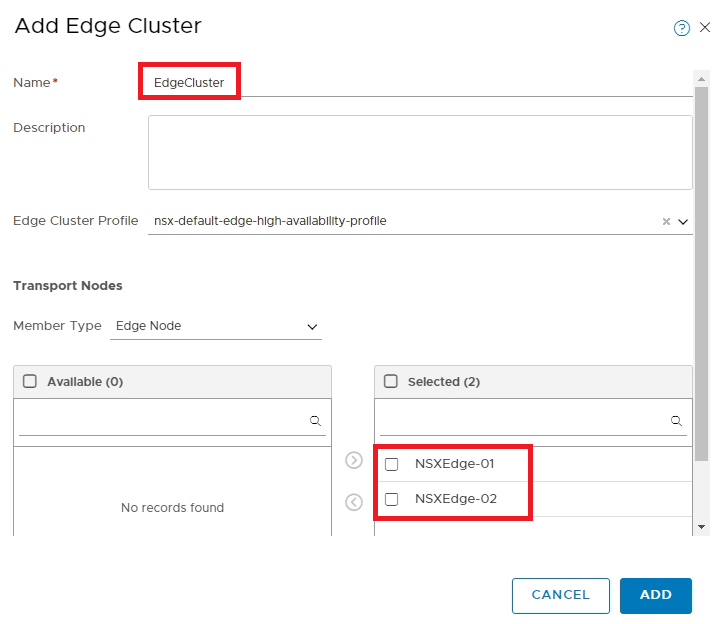Click scrollbar down arrow

701,527
